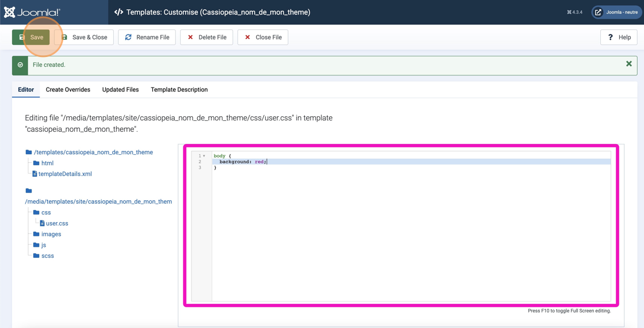This screenshot has width=644, height=328.
Task: Dismiss the File created alert
Action: pos(628,64)
